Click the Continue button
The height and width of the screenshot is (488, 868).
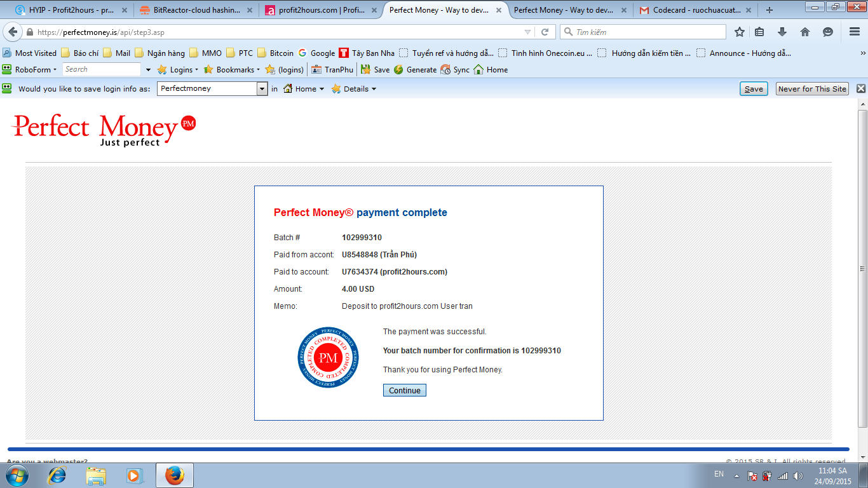tap(405, 390)
